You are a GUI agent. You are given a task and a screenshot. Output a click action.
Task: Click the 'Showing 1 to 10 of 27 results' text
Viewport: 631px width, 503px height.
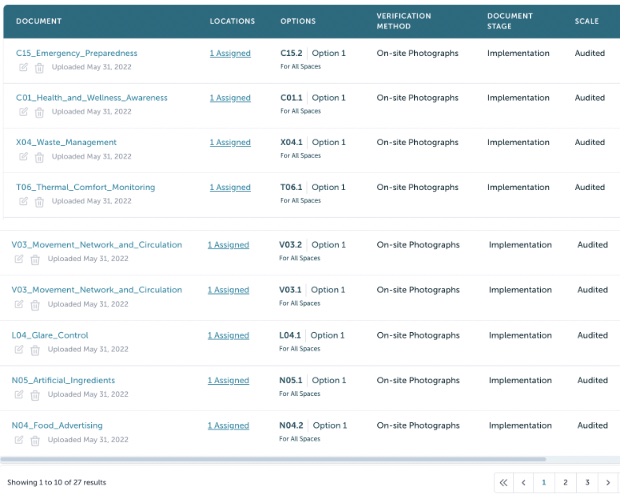click(x=57, y=482)
